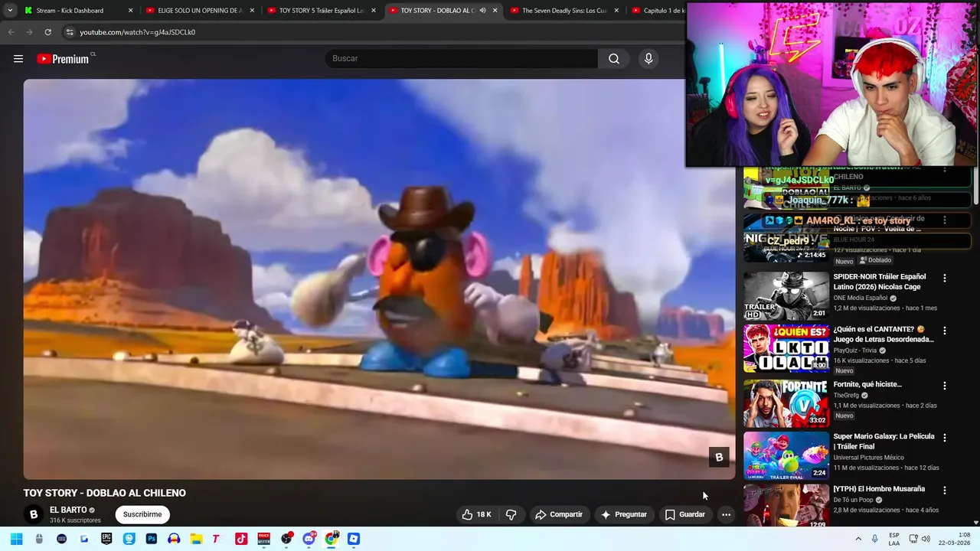Click the Doblado badge in sidebar
This screenshot has height=551, width=980.
876,260
